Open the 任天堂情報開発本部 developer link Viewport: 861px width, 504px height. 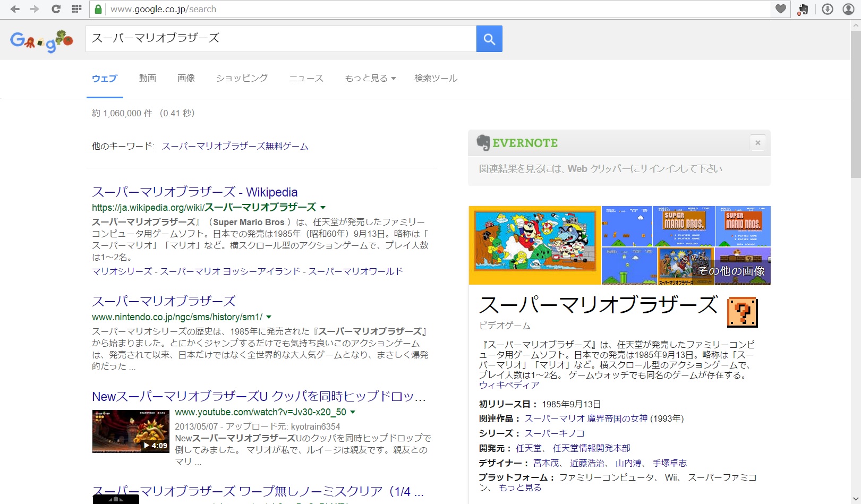coord(592,448)
